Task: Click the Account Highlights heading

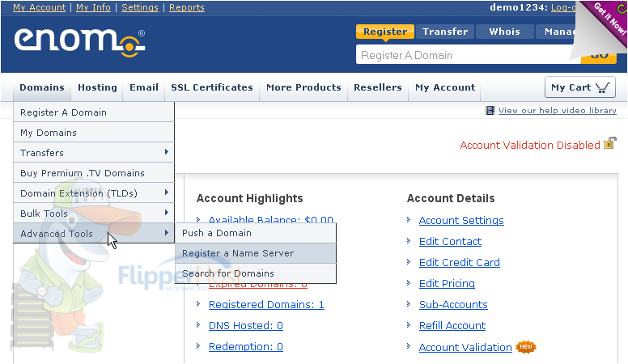Action: 249,198
